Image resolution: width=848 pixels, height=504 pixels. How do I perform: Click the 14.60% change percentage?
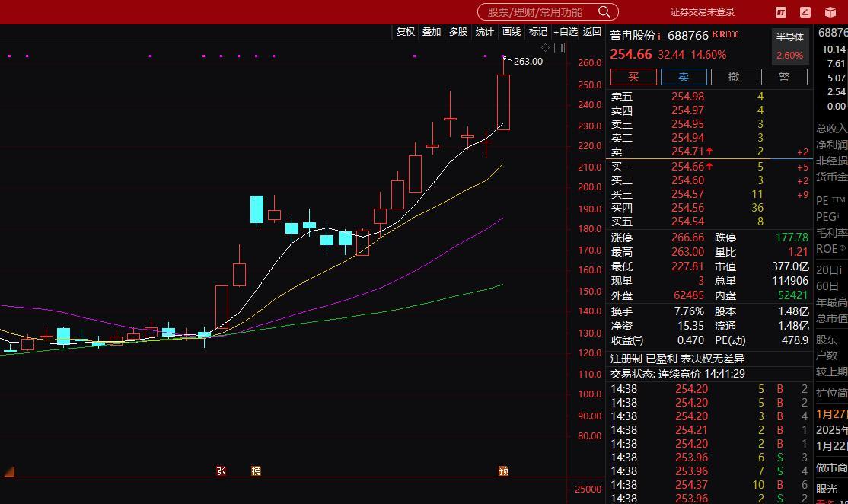pyautogui.click(x=709, y=55)
